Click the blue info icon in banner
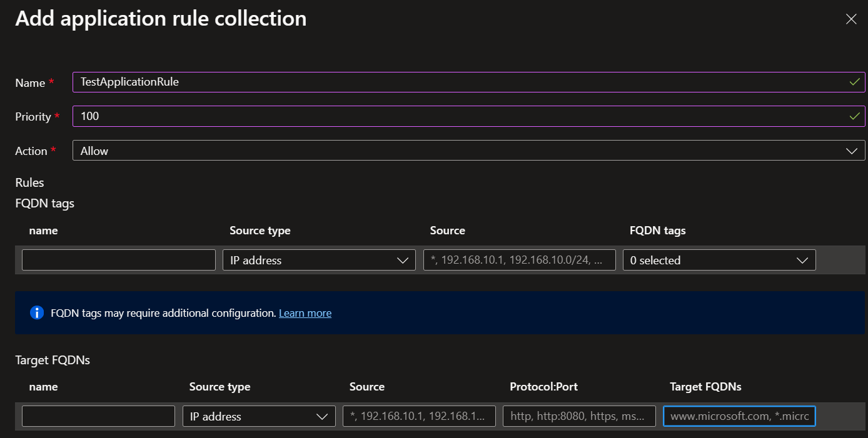 37,312
